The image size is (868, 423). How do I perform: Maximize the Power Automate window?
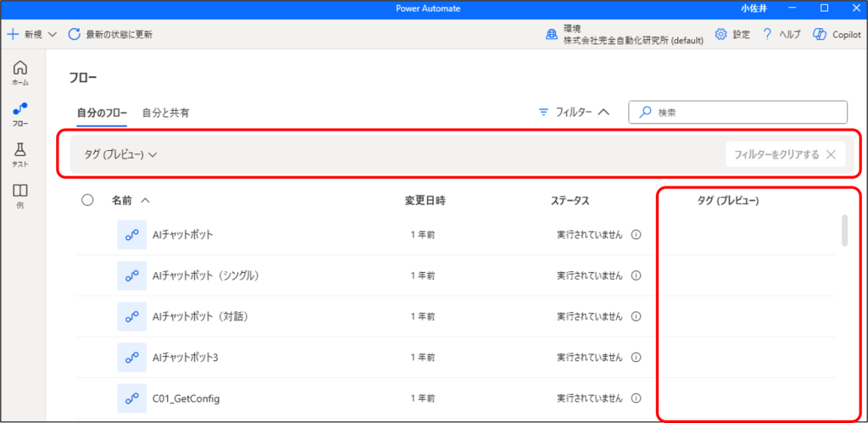(x=824, y=8)
